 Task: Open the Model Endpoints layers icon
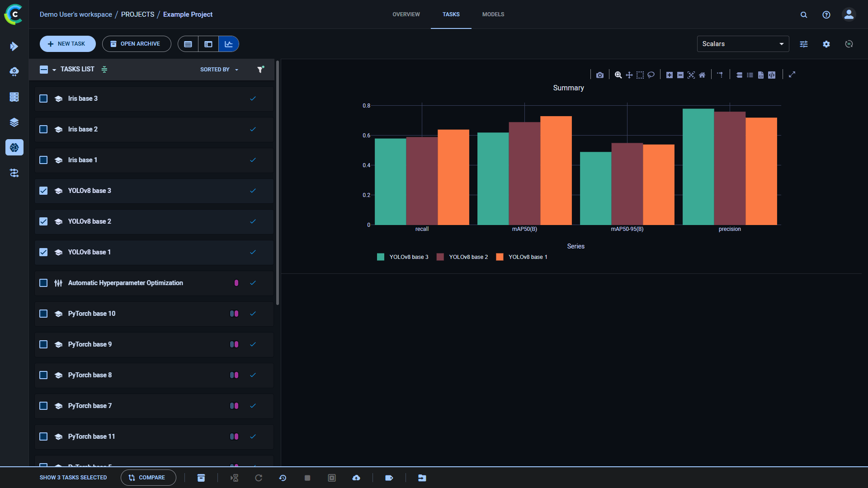coord(14,122)
